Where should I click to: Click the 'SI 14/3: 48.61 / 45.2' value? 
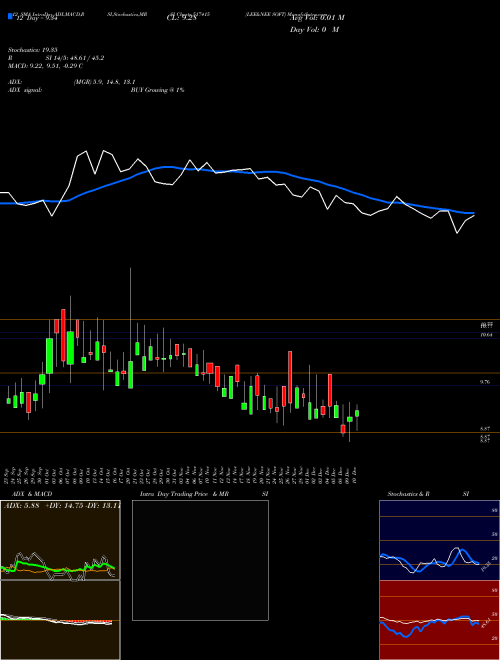click(75, 58)
